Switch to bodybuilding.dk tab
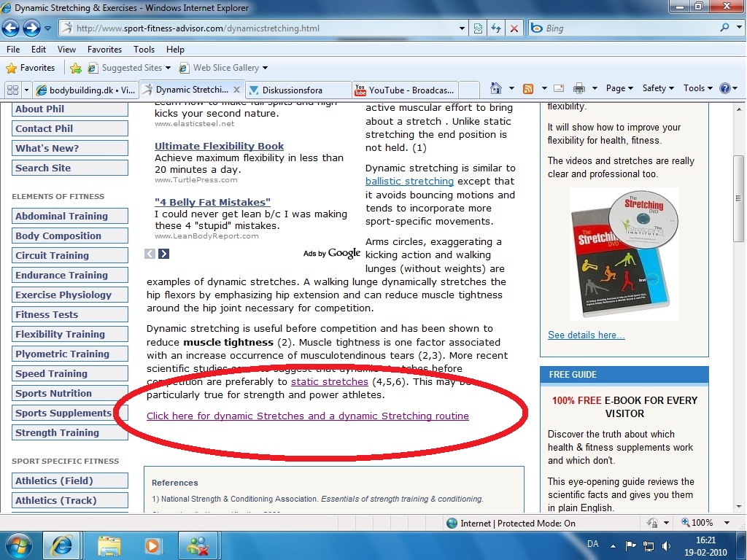Screen dimensions: 747x560 [x=86, y=90]
